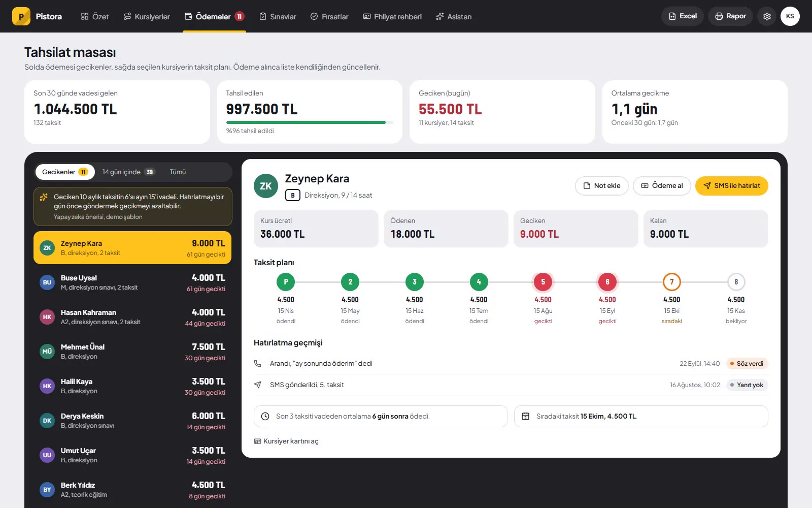
Task: Open the KS user avatar menu
Action: point(790,16)
